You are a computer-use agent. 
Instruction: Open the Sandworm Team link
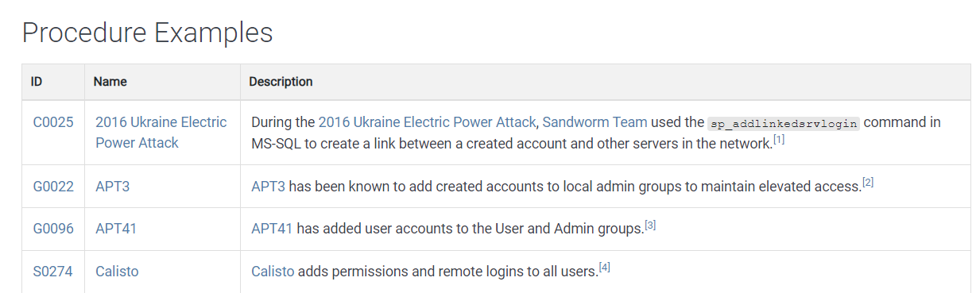[595, 122]
